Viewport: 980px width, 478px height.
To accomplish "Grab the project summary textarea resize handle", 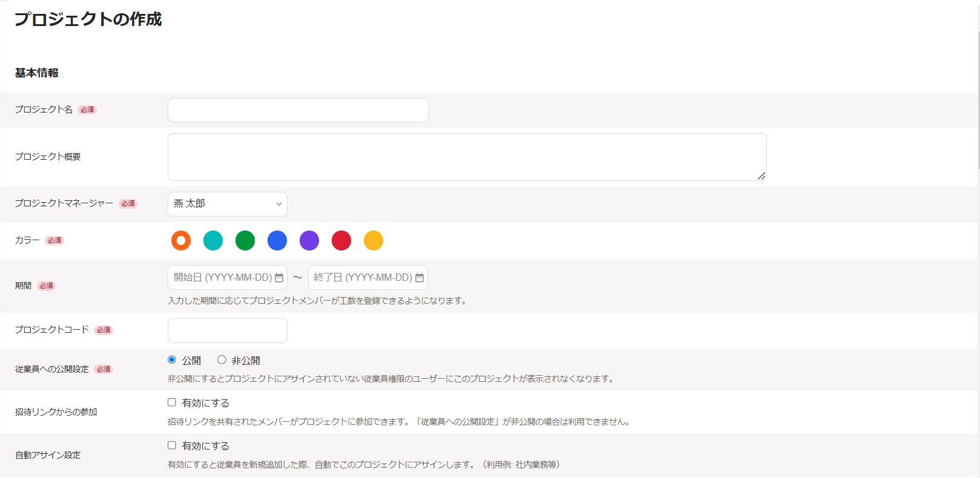I will point(761,176).
